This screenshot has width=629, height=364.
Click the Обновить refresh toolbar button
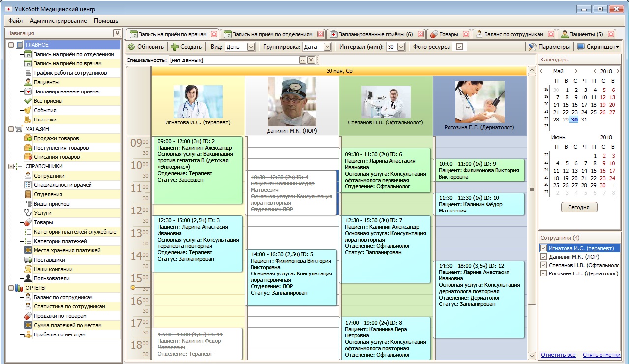tap(146, 47)
